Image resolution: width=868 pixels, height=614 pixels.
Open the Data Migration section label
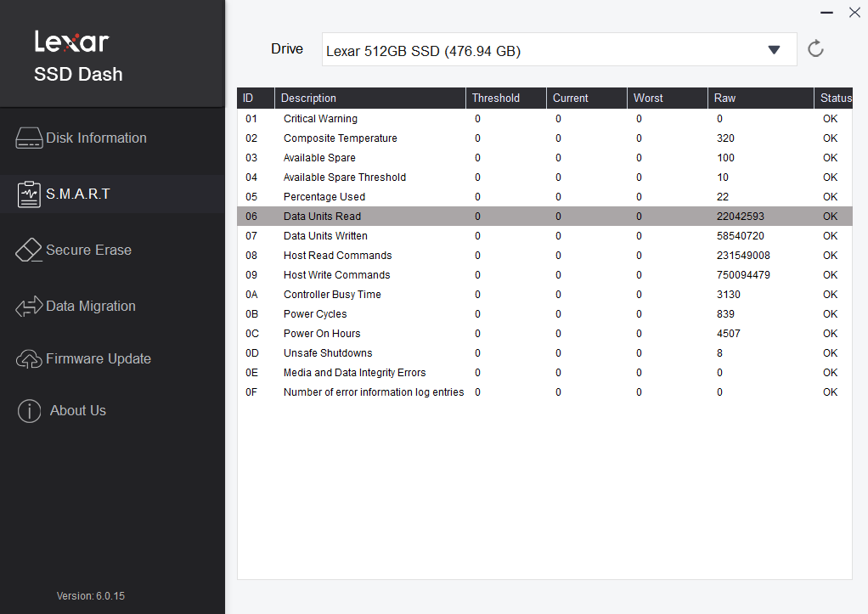tap(91, 307)
